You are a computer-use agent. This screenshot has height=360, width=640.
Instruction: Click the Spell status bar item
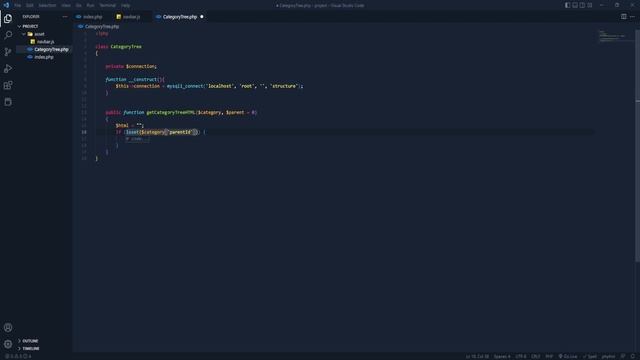[x=590, y=356]
